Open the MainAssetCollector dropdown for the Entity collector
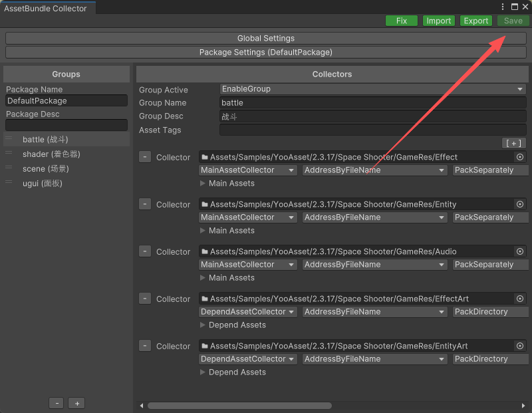The image size is (532, 413). tap(247, 217)
